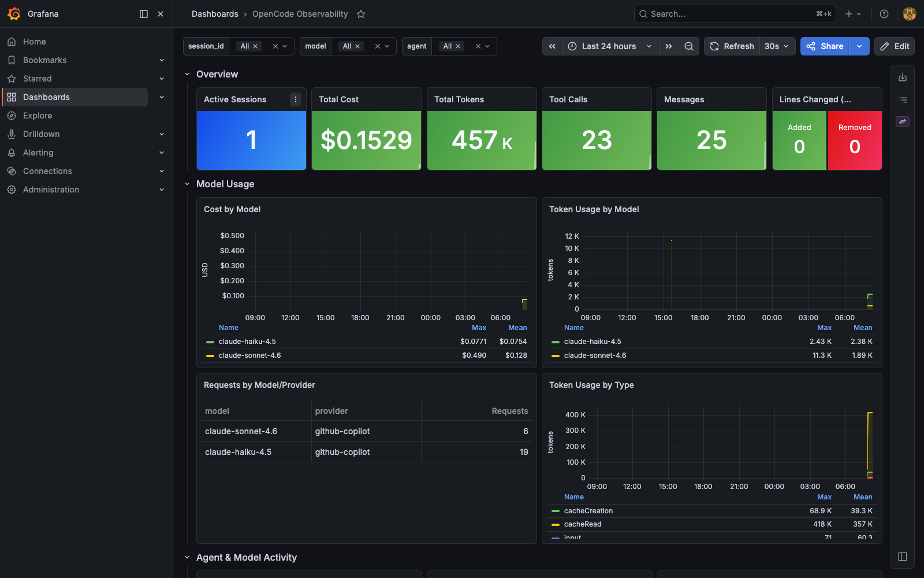Open Bookmarks in the sidebar

[44, 60]
